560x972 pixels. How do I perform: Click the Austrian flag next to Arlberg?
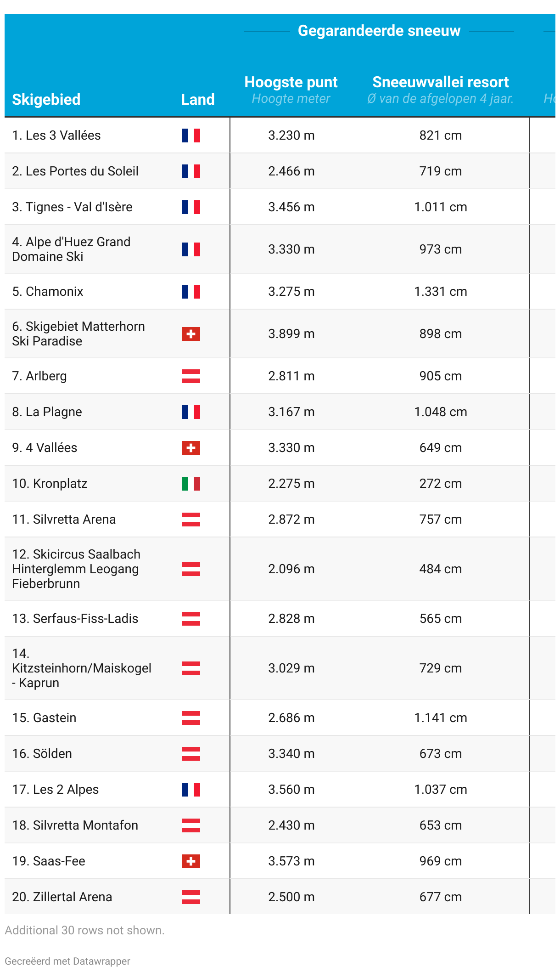point(191,376)
